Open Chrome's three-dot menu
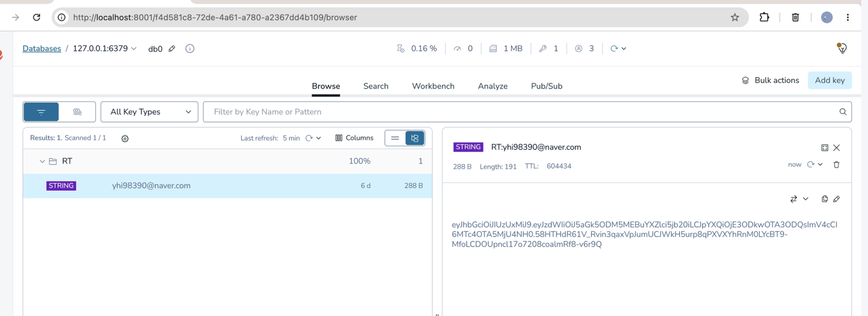 tap(847, 17)
